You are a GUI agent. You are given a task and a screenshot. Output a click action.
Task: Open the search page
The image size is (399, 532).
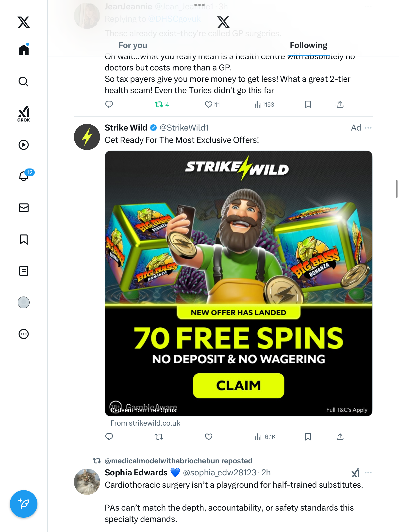(24, 82)
